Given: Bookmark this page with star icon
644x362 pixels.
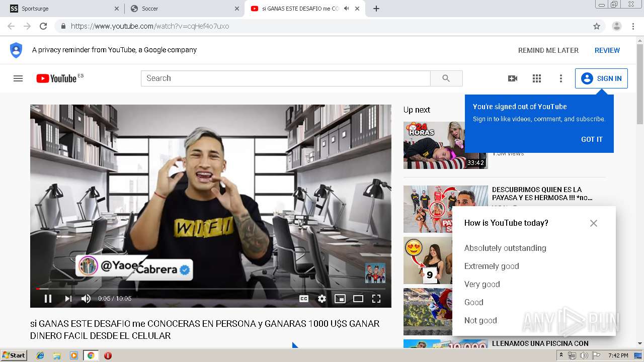Looking at the screenshot, I should pyautogui.click(x=597, y=26).
